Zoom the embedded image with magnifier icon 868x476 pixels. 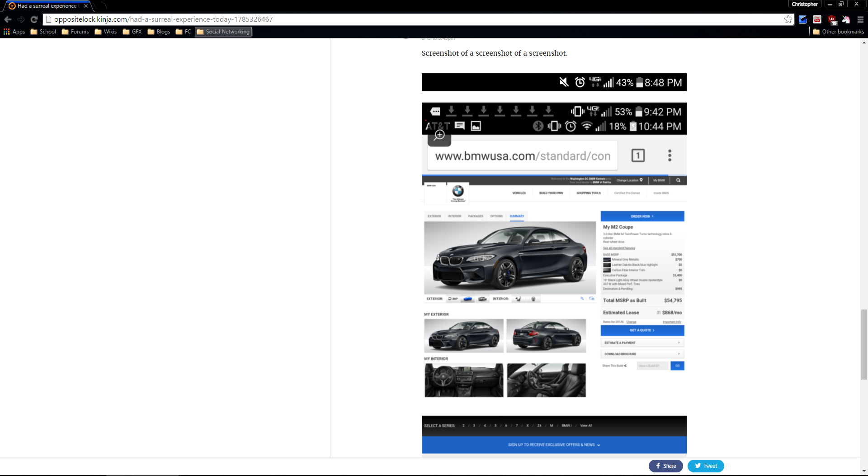coord(439,135)
